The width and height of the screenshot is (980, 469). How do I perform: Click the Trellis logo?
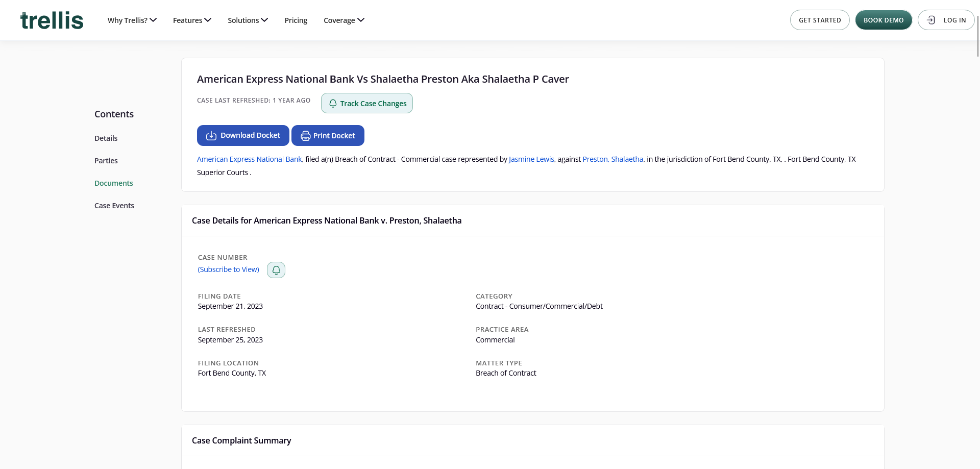52,20
